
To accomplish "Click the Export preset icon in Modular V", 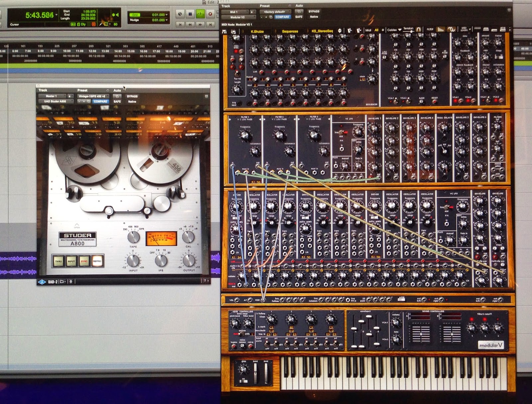I will click(x=359, y=31).
